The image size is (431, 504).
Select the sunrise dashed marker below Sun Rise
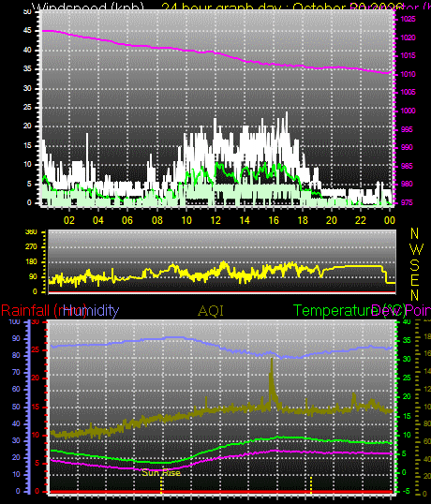click(x=162, y=485)
